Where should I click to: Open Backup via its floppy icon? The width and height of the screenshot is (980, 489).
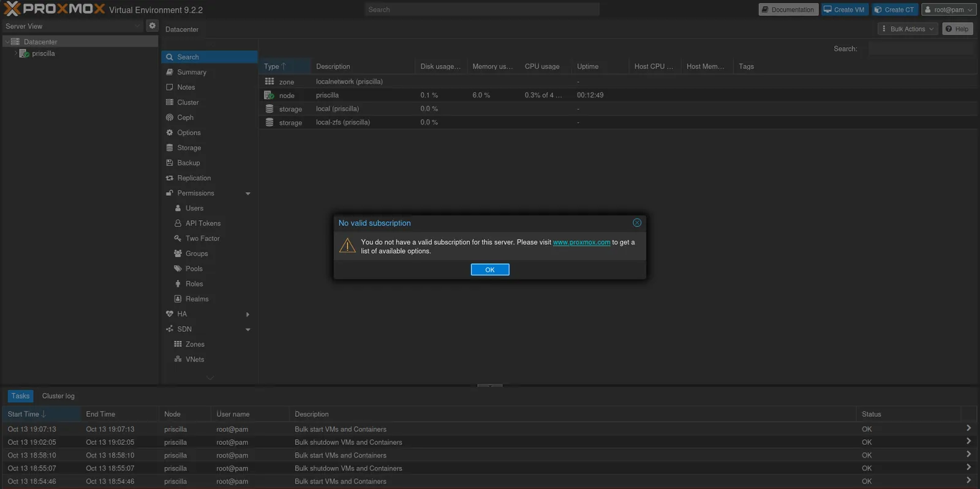tap(170, 163)
